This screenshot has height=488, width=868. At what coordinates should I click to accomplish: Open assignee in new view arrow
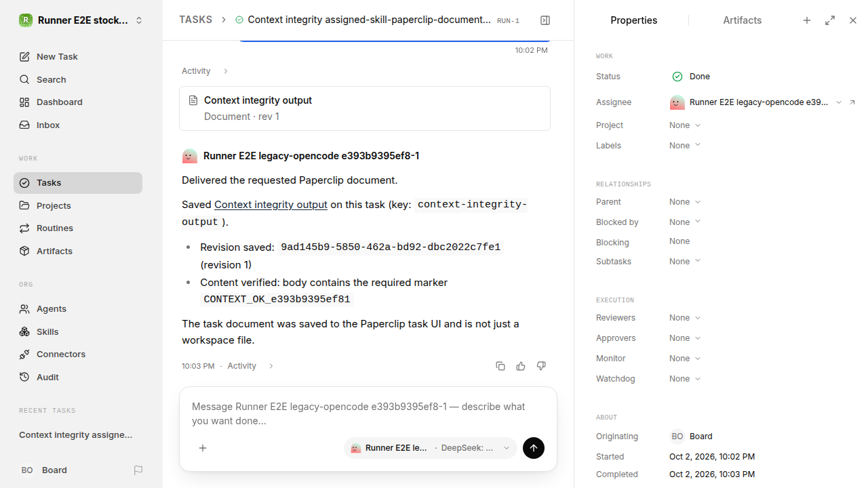[852, 102]
